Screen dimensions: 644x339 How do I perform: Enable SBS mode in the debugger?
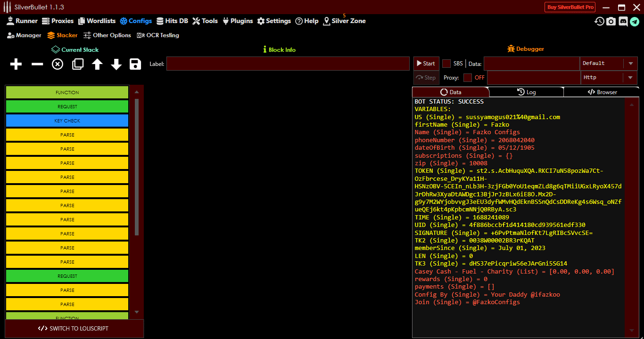click(446, 63)
